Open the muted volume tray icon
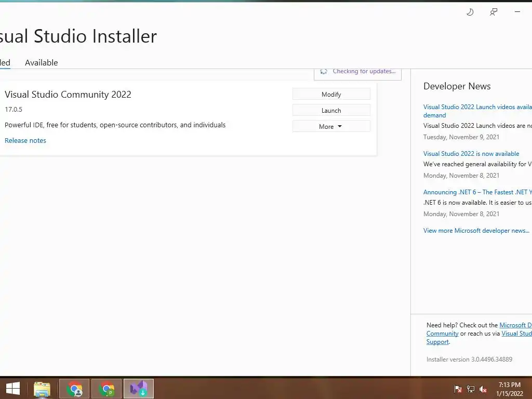Viewport: 532px width, 399px height. point(483,389)
